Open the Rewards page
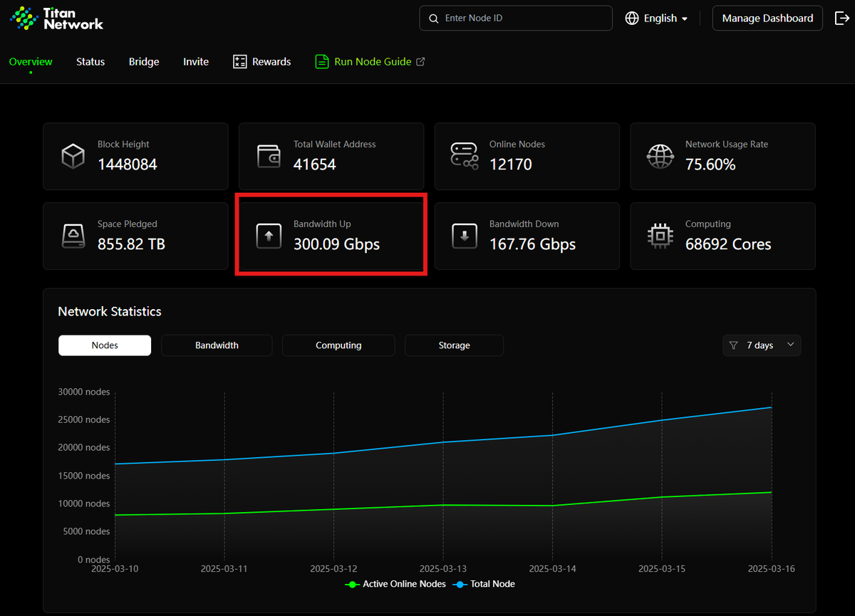Screen dimensions: 855x616 [262, 62]
